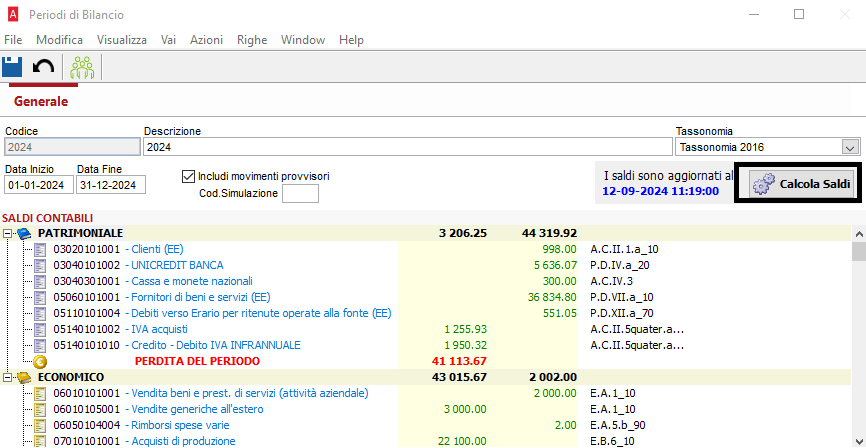Click the Data Inizio date field
866x448 pixels.
(x=39, y=185)
